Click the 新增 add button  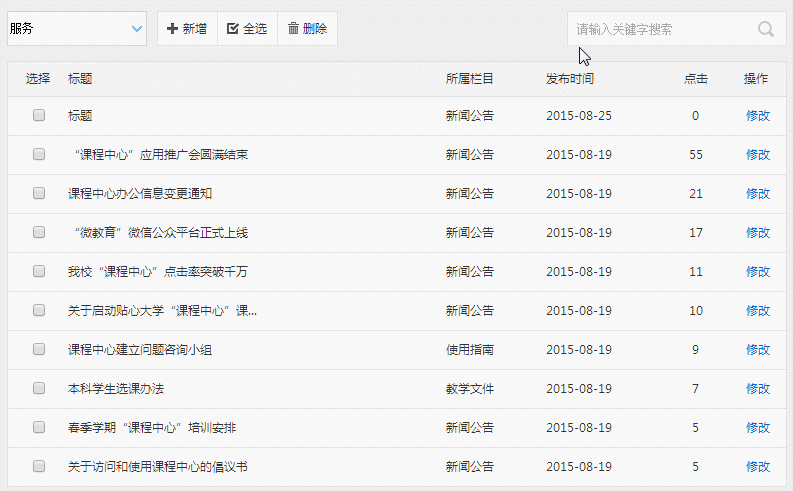coord(187,29)
